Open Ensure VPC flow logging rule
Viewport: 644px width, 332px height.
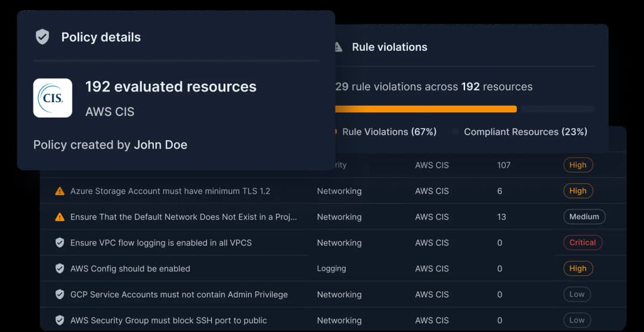161,243
